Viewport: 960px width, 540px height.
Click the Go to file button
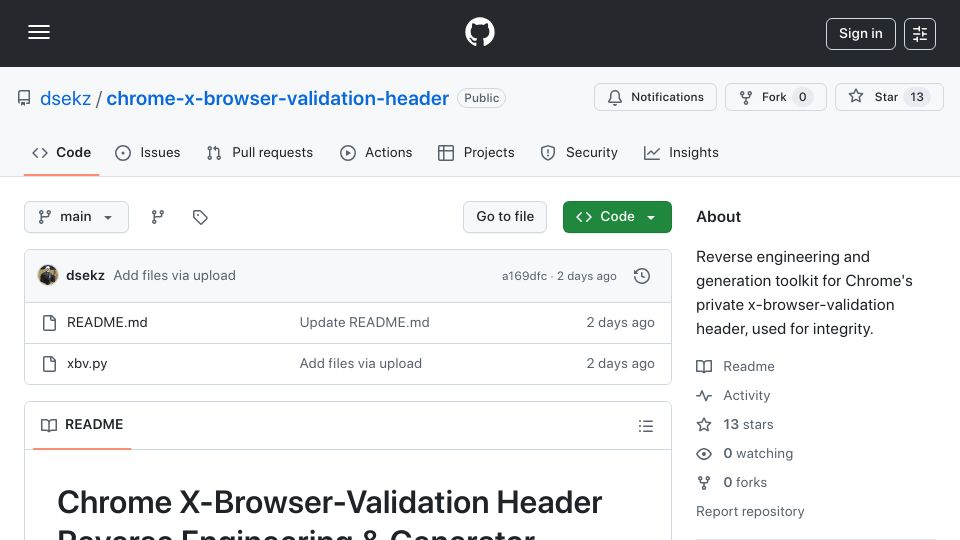pos(505,217)
